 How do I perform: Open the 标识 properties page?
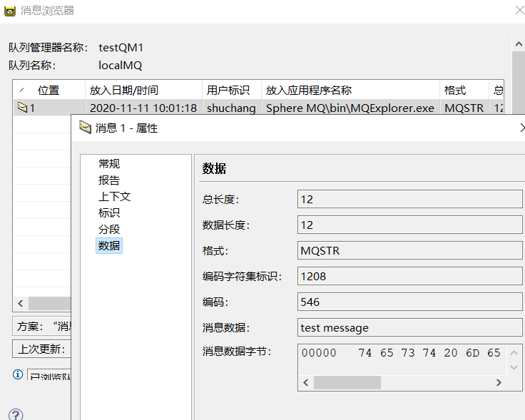pyautogui.click(x=109, y=212)
